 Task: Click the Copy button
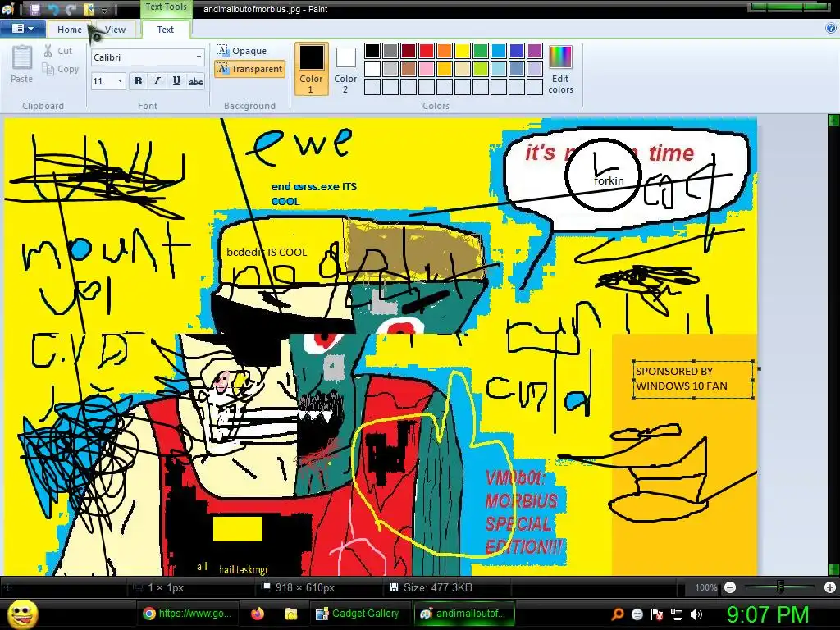pos(61,69)
